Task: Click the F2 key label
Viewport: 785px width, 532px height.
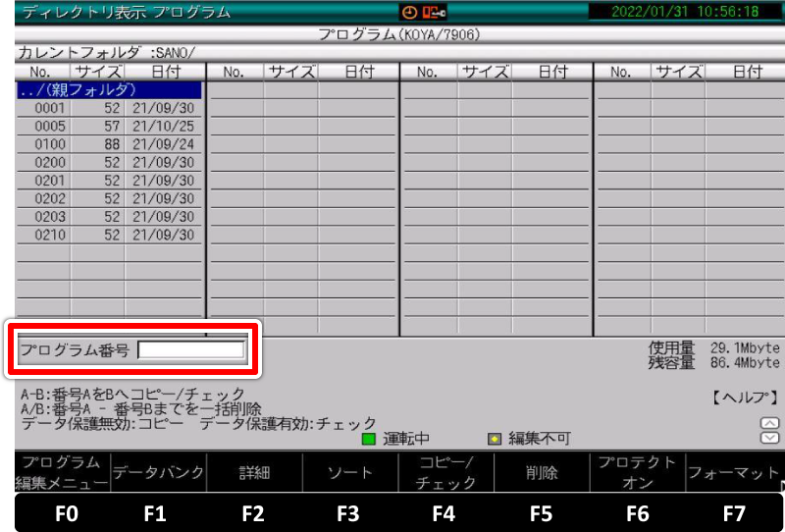Action: point(253,514)
